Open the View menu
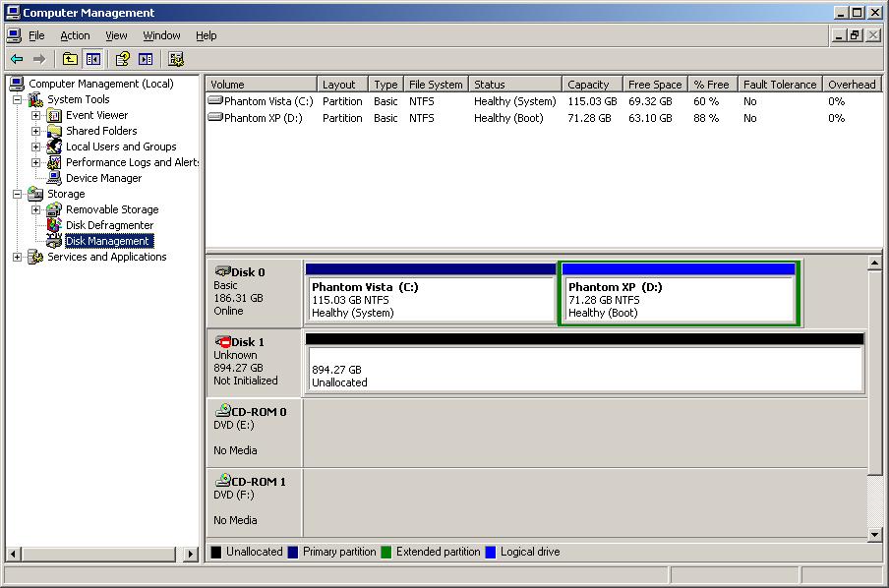 tap(116, 35)
